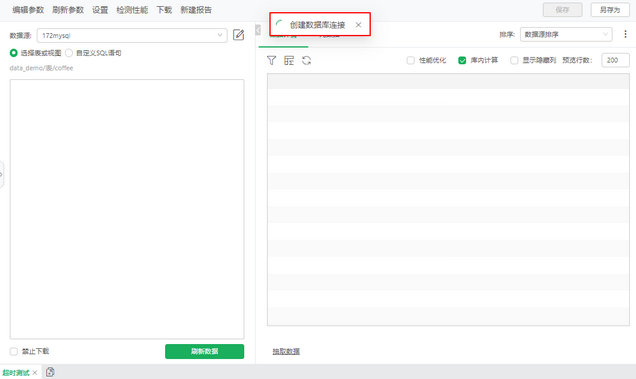The image size is (636, 379).
Task: Click the table structure icon beside filter
Action: (289, 60)
